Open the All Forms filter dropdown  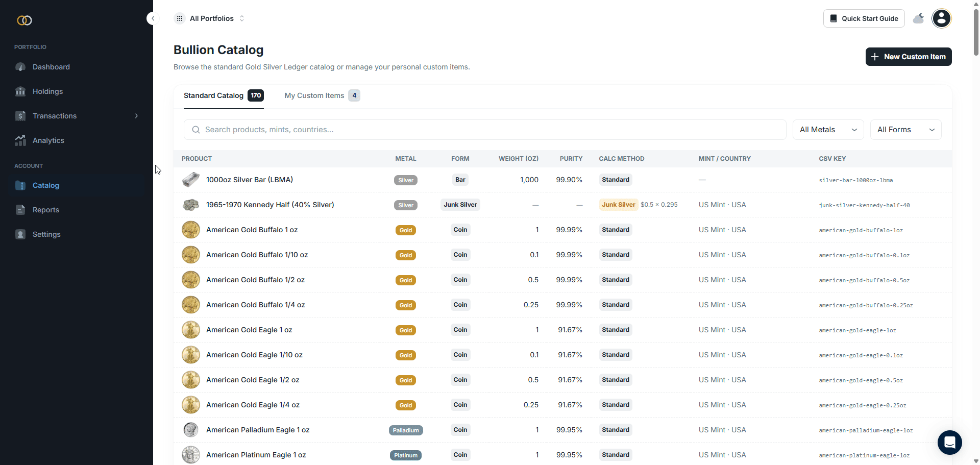905,130
